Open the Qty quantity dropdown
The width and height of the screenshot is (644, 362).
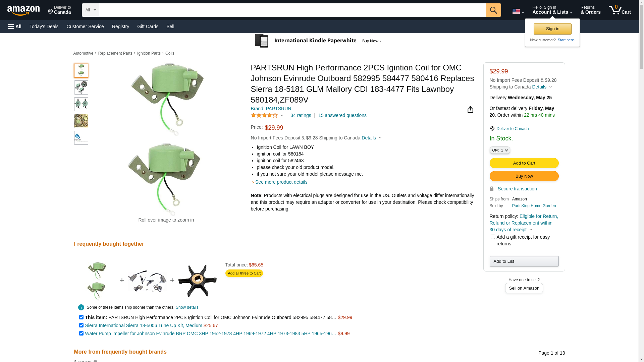click(500, 150)
